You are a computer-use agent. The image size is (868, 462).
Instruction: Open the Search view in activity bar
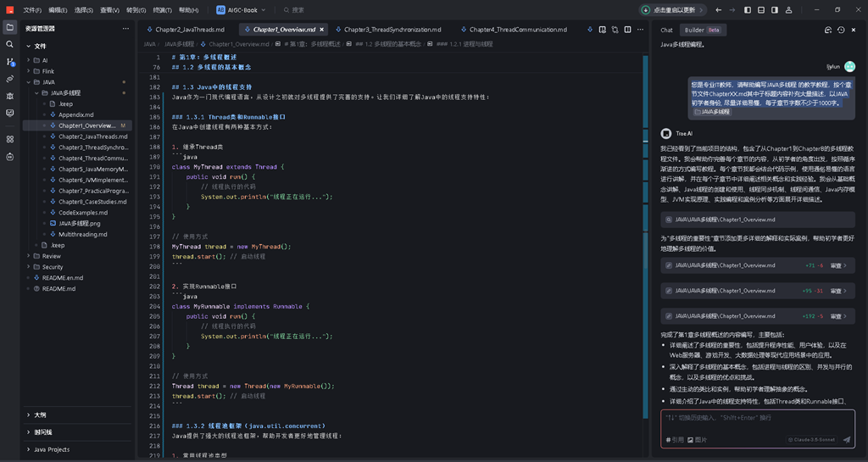10,44
